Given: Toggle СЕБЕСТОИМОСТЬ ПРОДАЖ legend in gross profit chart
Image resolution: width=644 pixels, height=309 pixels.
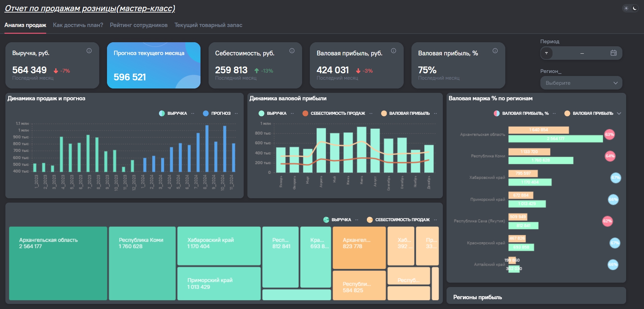Looking at the screenshot, I should 334,113.
